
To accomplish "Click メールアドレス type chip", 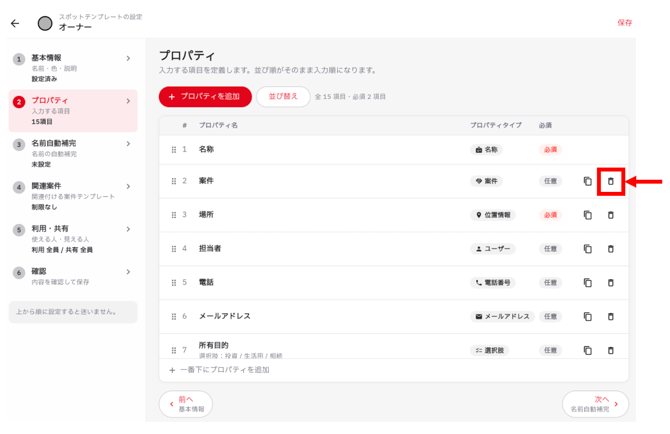I will (502, 317).
